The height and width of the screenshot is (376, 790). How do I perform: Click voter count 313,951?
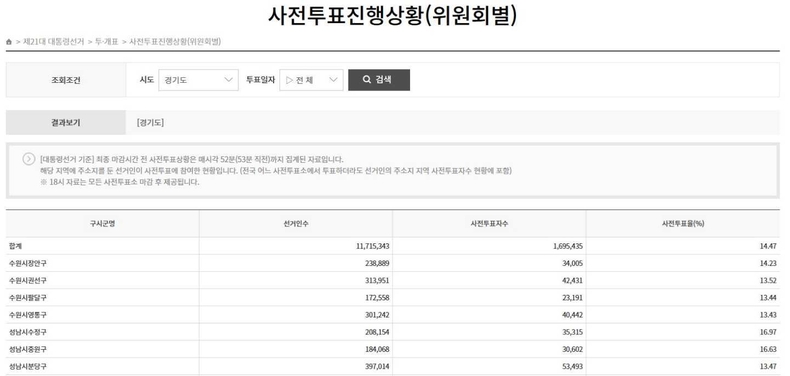tap(377, 280)
